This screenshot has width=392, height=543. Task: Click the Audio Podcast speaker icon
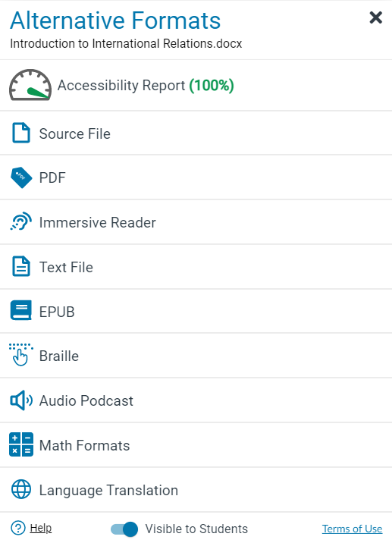coord(21,400)
